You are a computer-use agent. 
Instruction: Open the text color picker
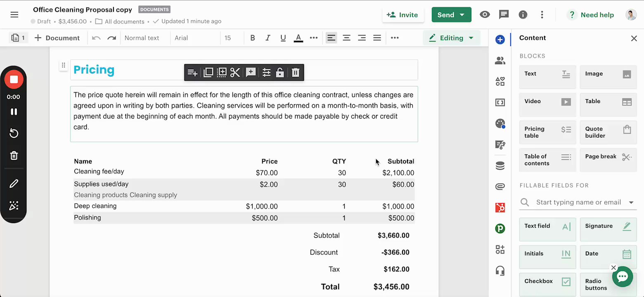click(298, 38)
